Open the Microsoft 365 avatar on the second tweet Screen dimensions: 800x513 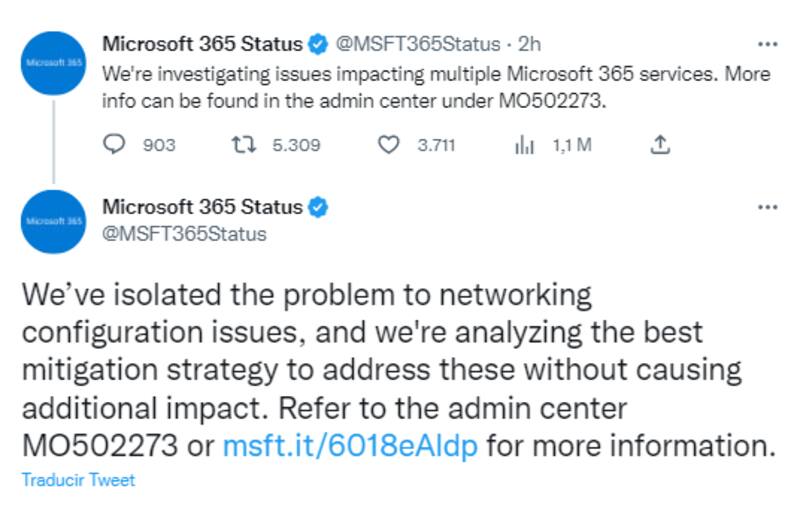[53, 221]
